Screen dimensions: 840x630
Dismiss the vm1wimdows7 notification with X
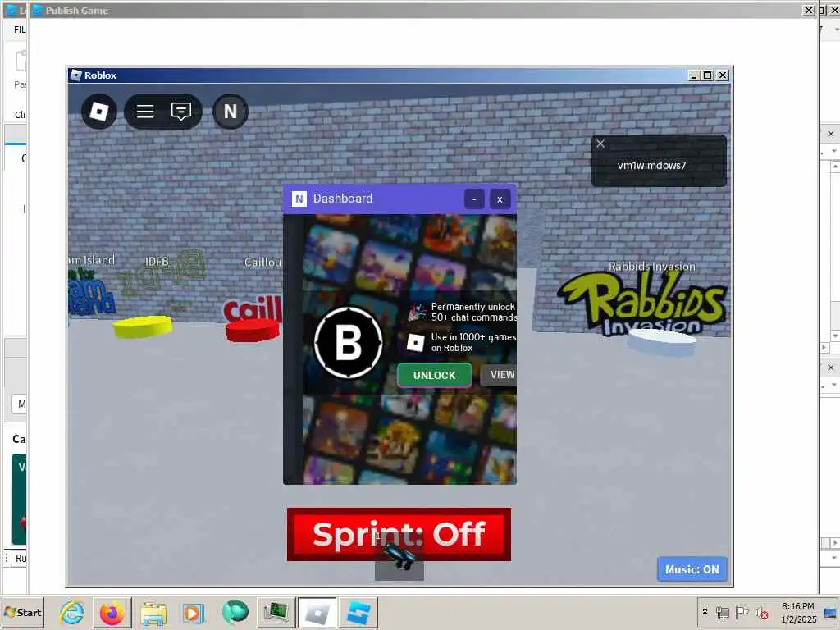click(x=600, y=144)
